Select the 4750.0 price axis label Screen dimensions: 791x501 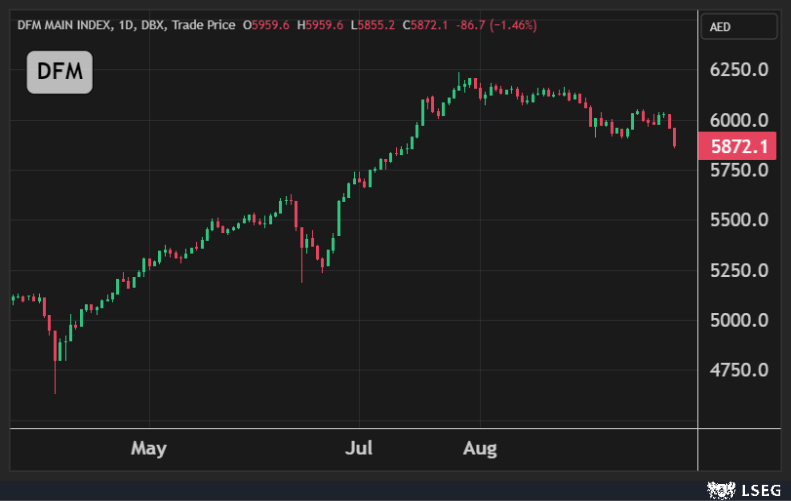click(x=740, y=370)
